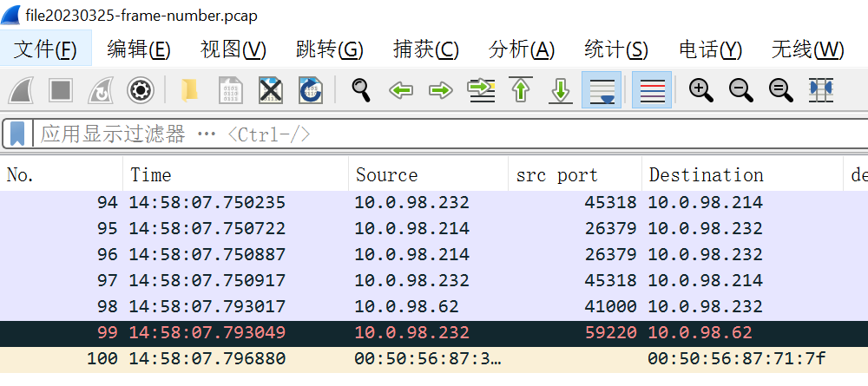The image size is (868, 386).
Task: Sort by the Time column header
Action: click(235, 175)
